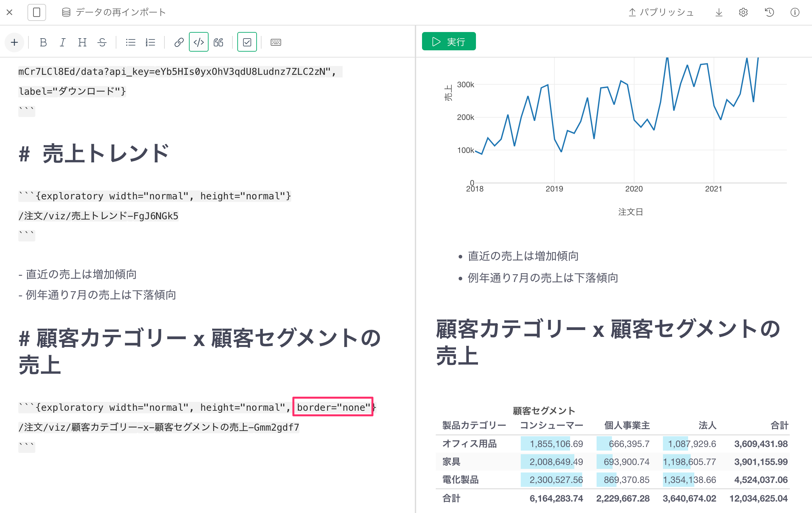This screenshot has height=513, width=812.
Task: Click the 2020 tick on chart axis
Action: click(634, 189)
